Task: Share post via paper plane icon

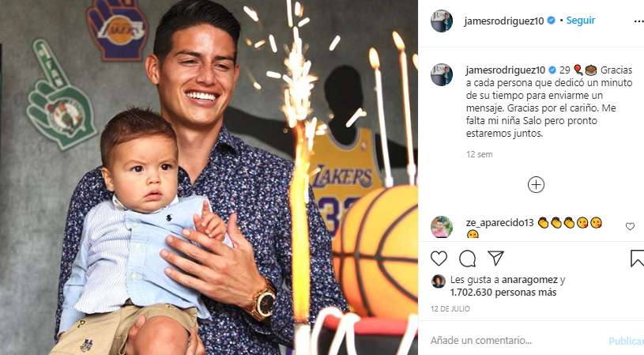Action: [495, 258]
